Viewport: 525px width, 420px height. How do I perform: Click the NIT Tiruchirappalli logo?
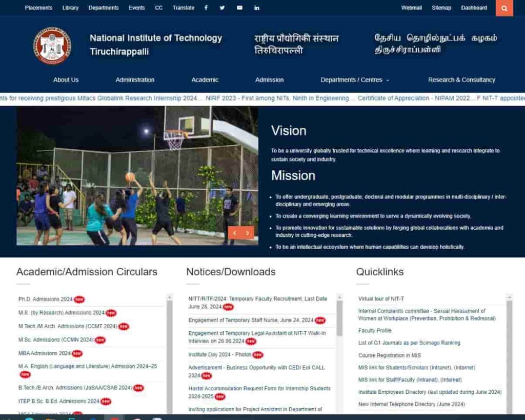pyautogui.click(x=52, y=46)
